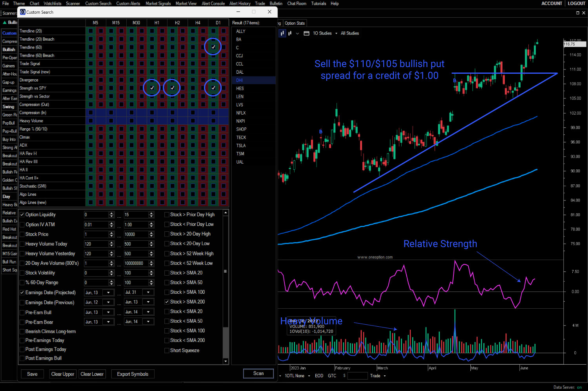Click the green Bullish triangle icon

point(5,22)
